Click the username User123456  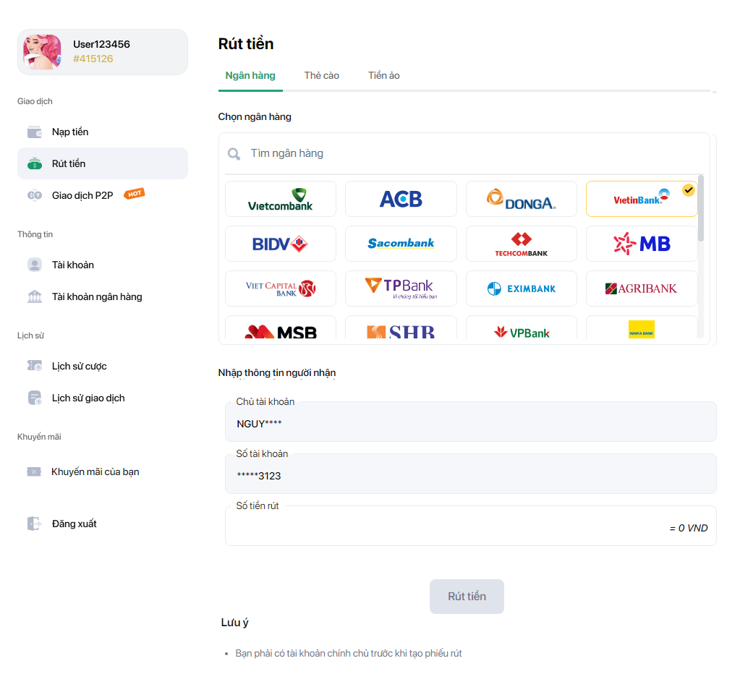pyautogui.click(x=101, y=44)
